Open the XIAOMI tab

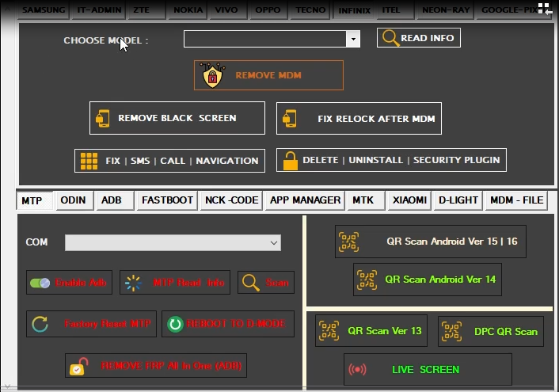pos(409,200)
